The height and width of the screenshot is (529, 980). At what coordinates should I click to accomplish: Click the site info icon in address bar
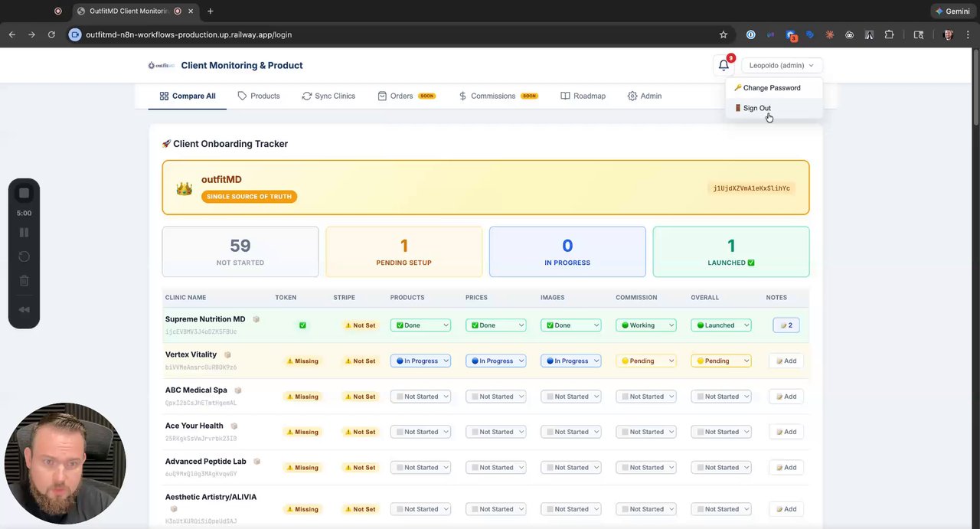pos(75,34)
